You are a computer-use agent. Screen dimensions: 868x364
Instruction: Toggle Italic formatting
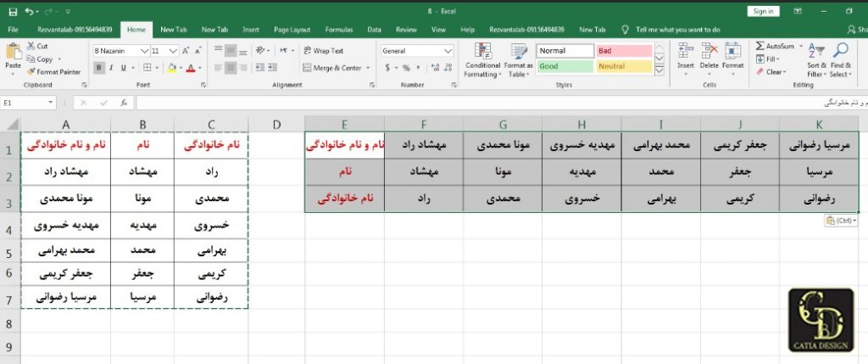[111, 68]
